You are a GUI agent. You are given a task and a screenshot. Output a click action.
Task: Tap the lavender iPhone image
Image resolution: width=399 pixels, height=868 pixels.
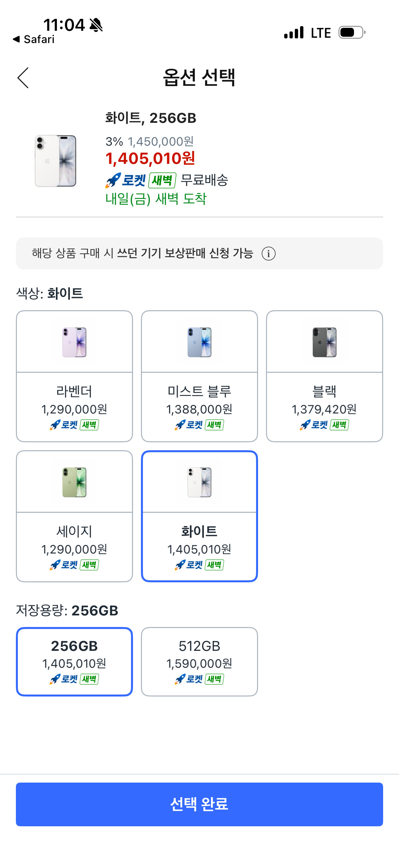click(x=74, y=342)
